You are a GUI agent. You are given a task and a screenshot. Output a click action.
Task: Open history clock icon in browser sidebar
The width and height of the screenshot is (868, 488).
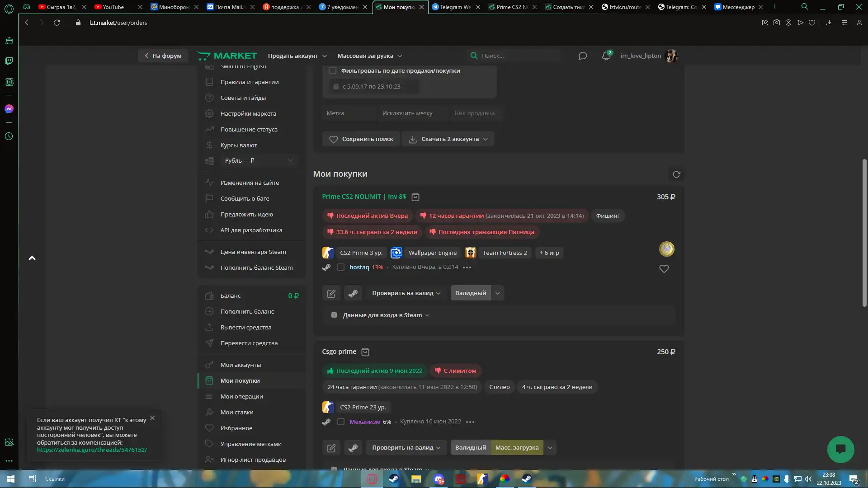coord(9,136)
